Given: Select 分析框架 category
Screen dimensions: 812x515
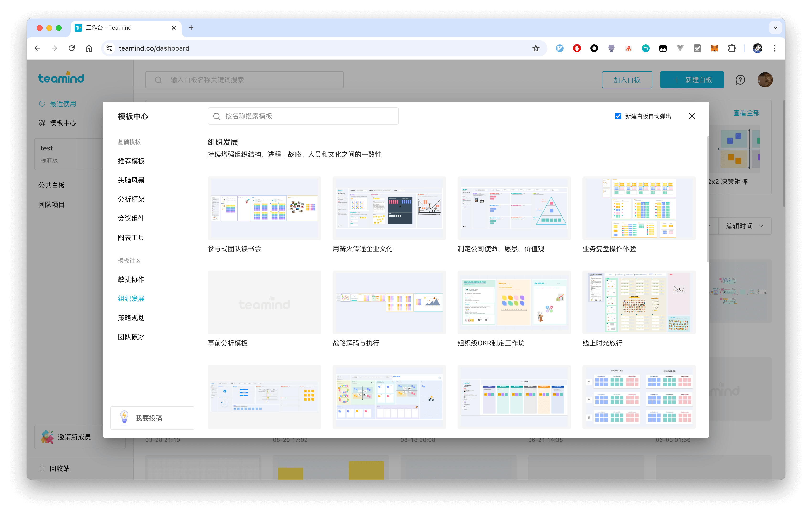Looking at the screenshot, I should [x=131, y=199].
